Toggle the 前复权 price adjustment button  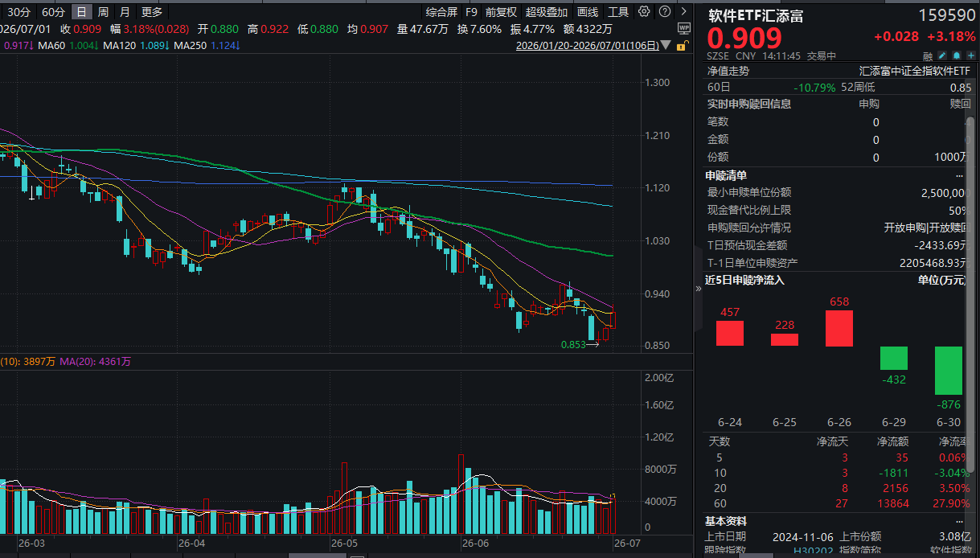[x=501, y=12]
